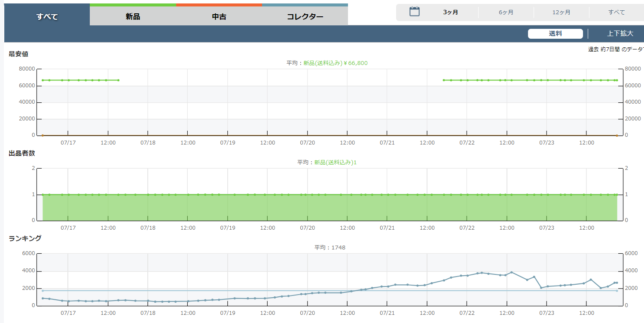Select the 3ヶ月 time range
Viewport: 644px width, 323px height.
pyautogui.click(x=450, y=12)
